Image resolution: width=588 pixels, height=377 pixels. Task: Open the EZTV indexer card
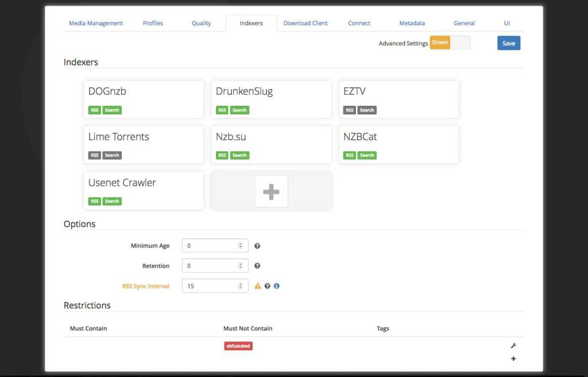pos(399,99)
